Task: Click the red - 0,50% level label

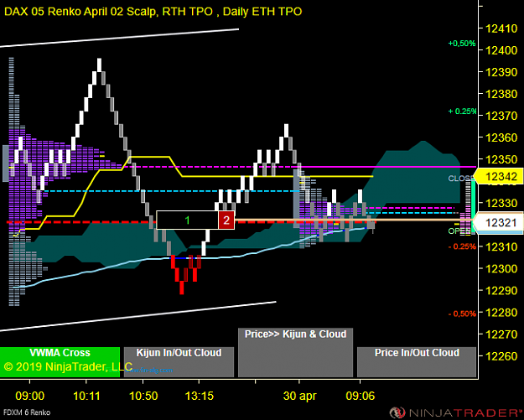Action: 462,314
